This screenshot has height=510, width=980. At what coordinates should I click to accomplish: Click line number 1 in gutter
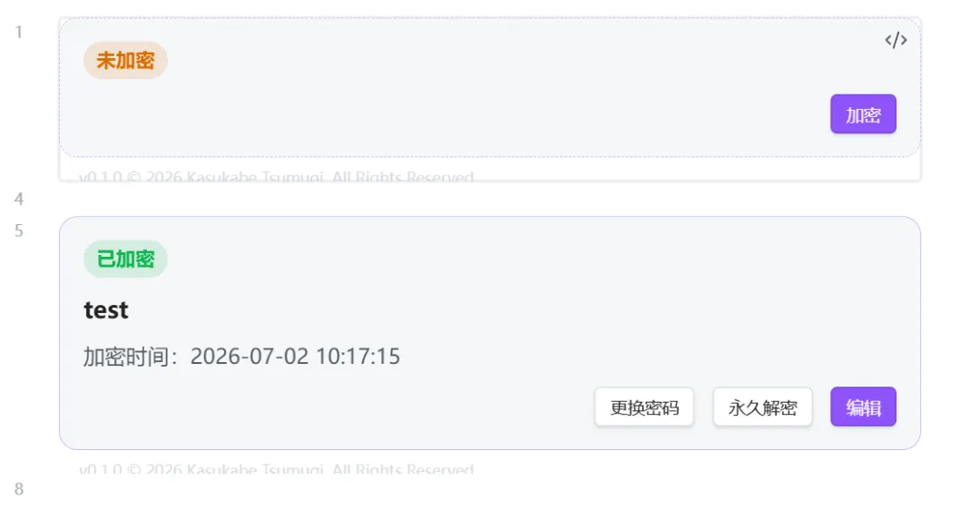click(19, 32)
